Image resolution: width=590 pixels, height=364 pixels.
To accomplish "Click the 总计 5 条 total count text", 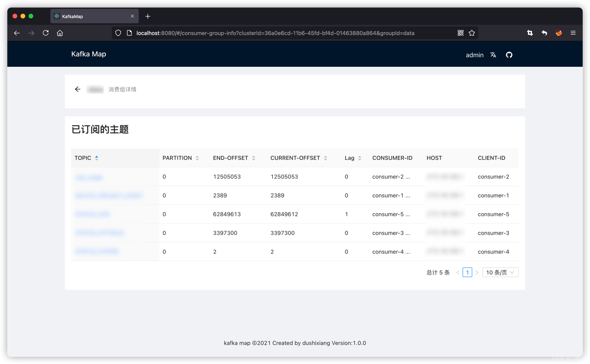I will (438, 273).
